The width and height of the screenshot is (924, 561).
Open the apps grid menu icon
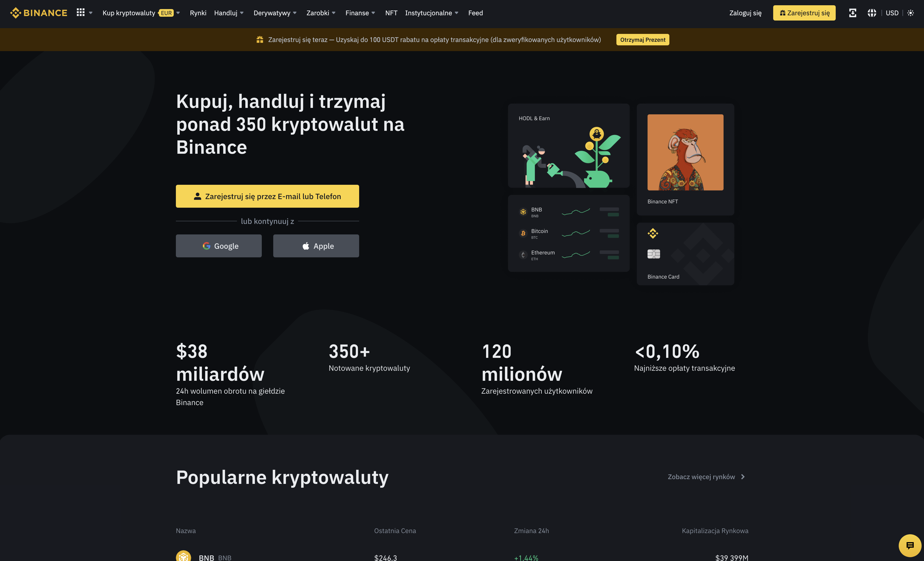pyautogui.click(x=81, y=13)
